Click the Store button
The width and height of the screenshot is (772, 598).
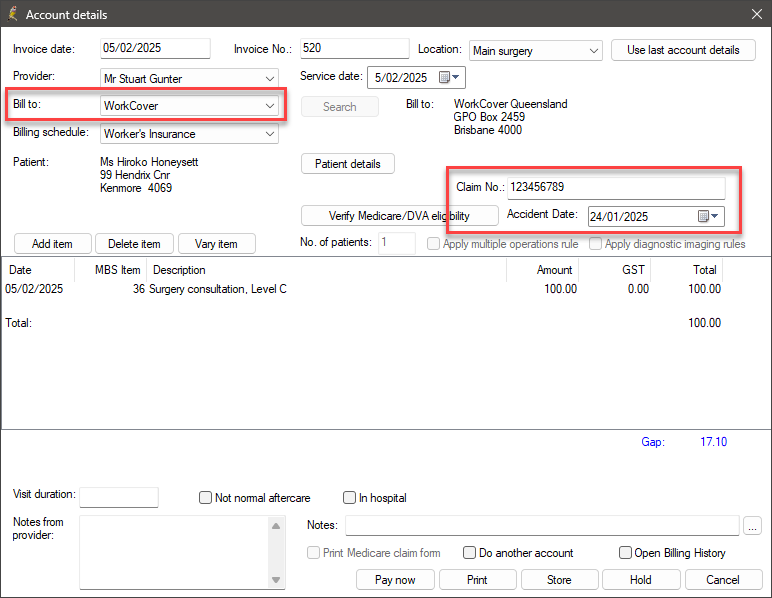pos(559,580)
